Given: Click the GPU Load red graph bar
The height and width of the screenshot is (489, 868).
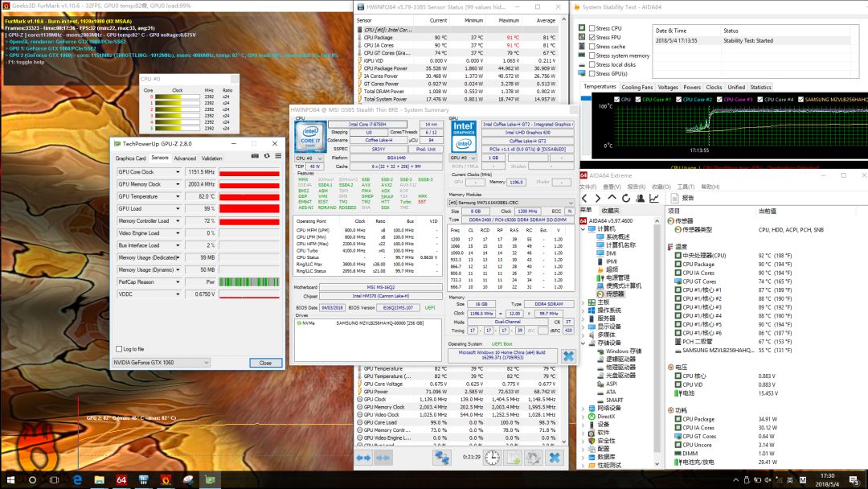Looking at the screenshot, I should point(249,208).
